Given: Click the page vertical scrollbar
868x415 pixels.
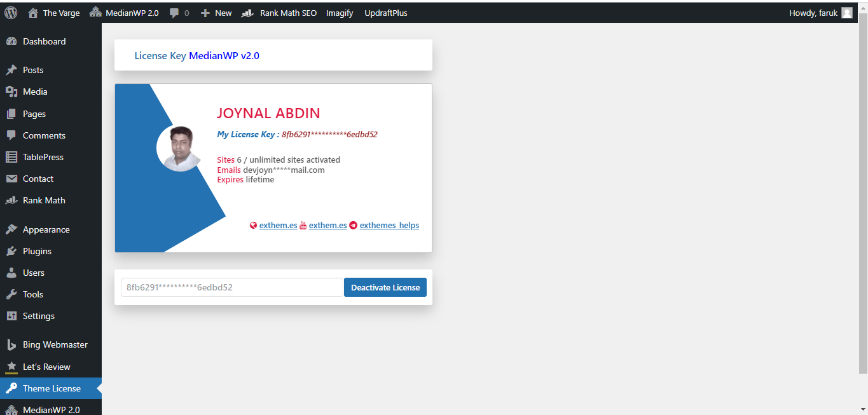Looking at the screenshot, I should click(863, 197).
